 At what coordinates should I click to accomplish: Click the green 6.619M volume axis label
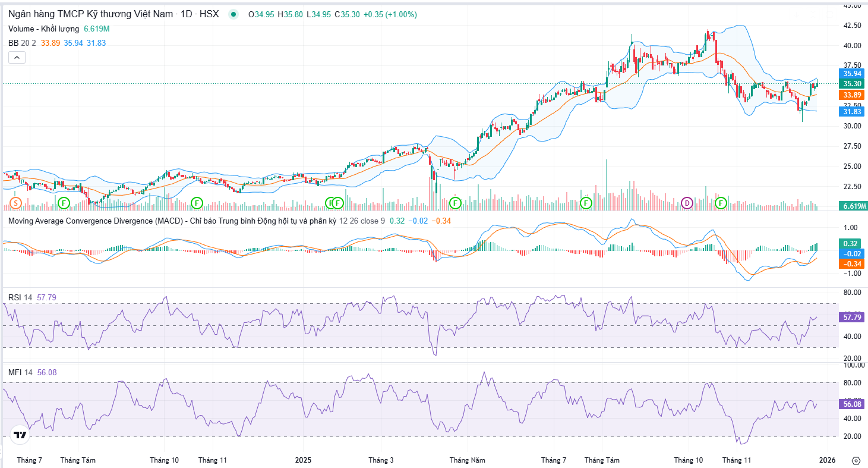click(x=853, y=206)
